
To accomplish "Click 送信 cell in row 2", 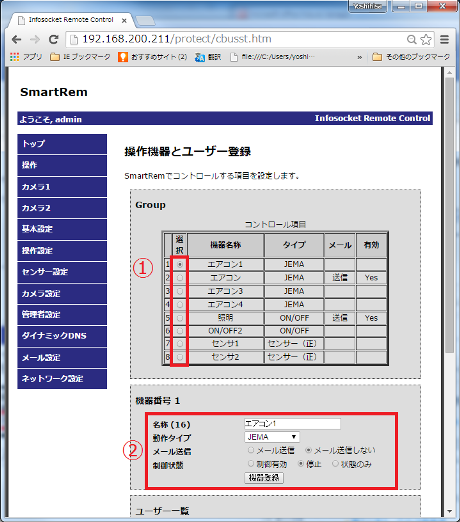I will [x=340, y=278].
